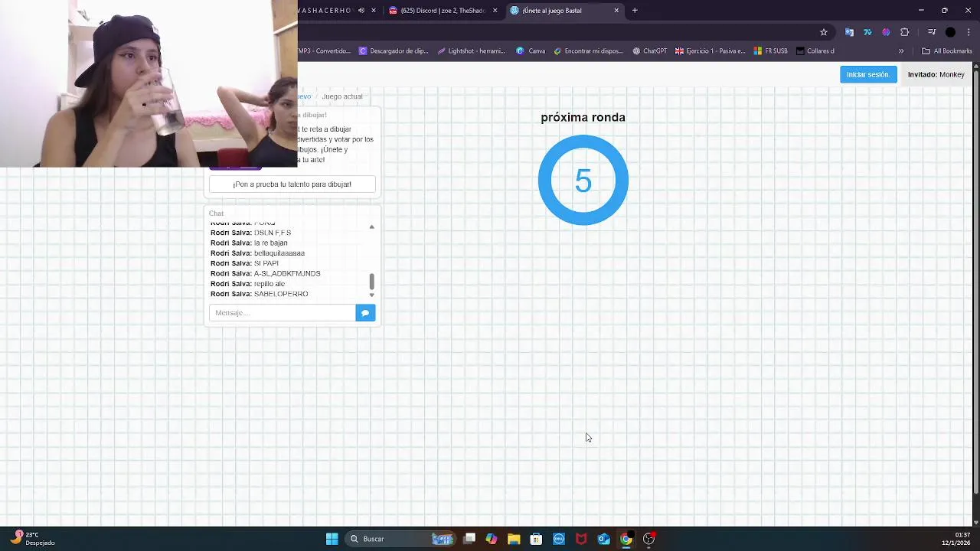This screenshot has height=551, width=980.
Task: Open the weather widget showing 23°C
Action: 32,539
